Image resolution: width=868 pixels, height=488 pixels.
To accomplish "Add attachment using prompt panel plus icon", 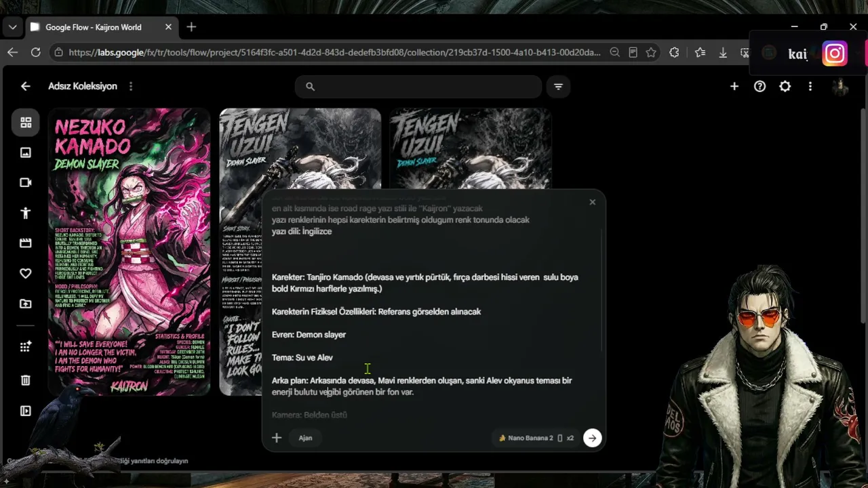I will 277,438.
